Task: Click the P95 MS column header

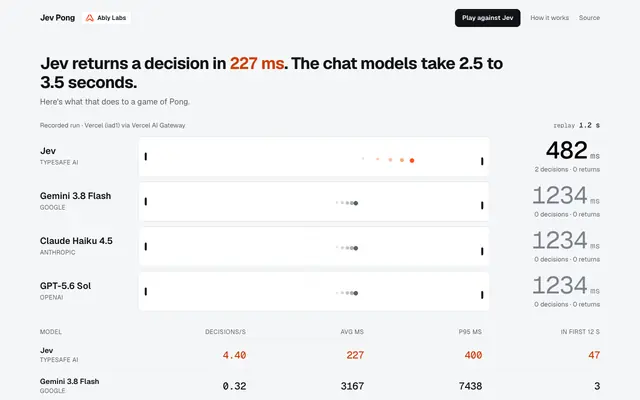Action: click(x=470, y=332)
